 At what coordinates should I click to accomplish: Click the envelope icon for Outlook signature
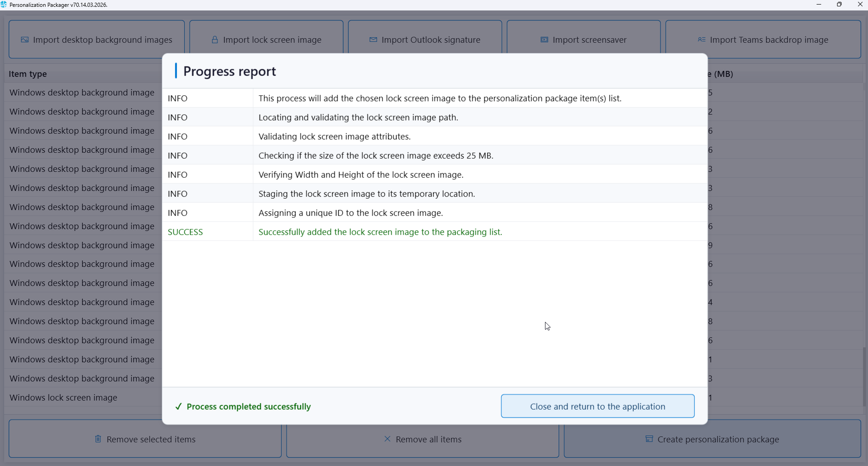point(373,40)
